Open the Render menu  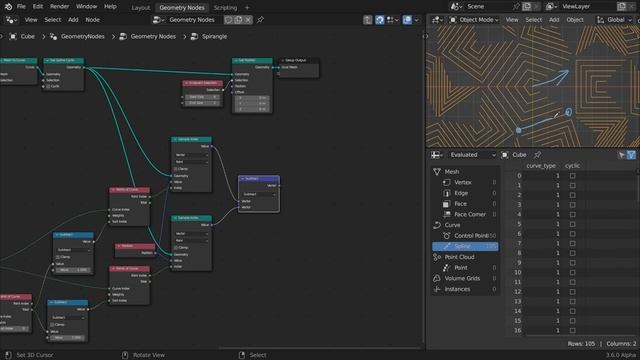point(59,7)
